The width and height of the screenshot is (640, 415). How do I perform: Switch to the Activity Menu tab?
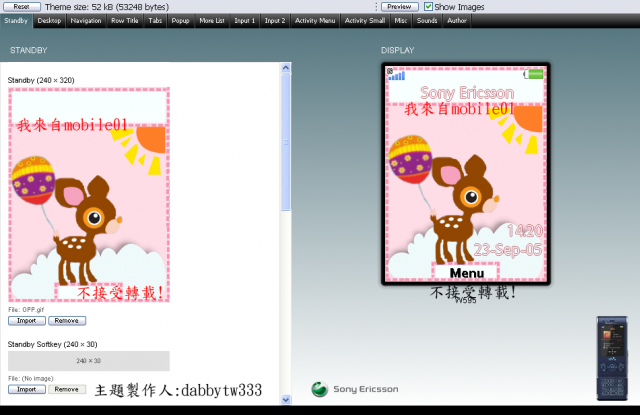click(315, 21)
